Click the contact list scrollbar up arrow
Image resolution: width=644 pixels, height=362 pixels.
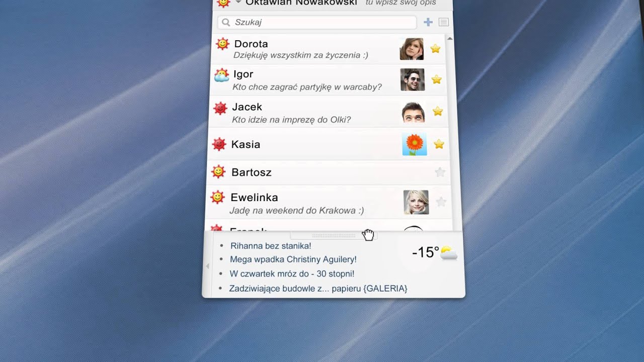[x=450, y=38]
